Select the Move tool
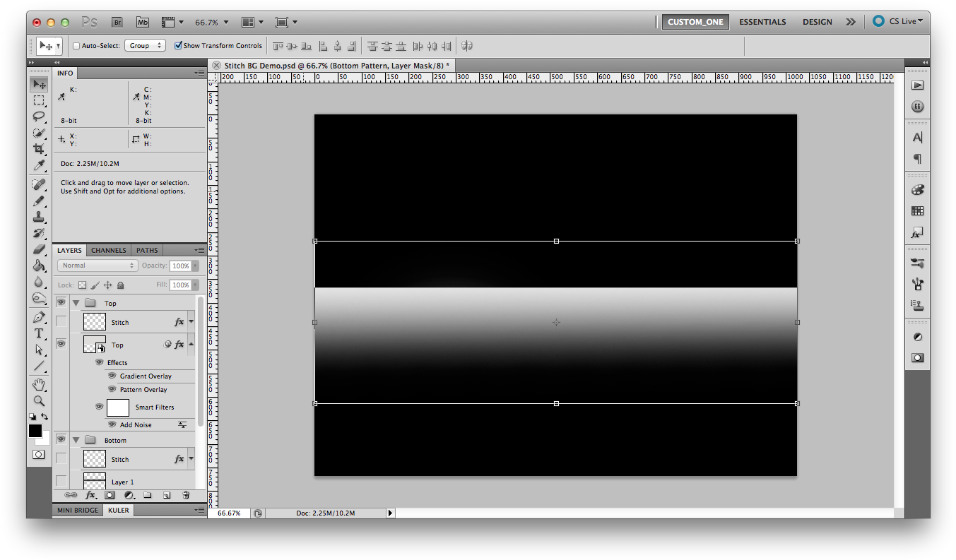The image size is (956, 560). coord(39,83)
